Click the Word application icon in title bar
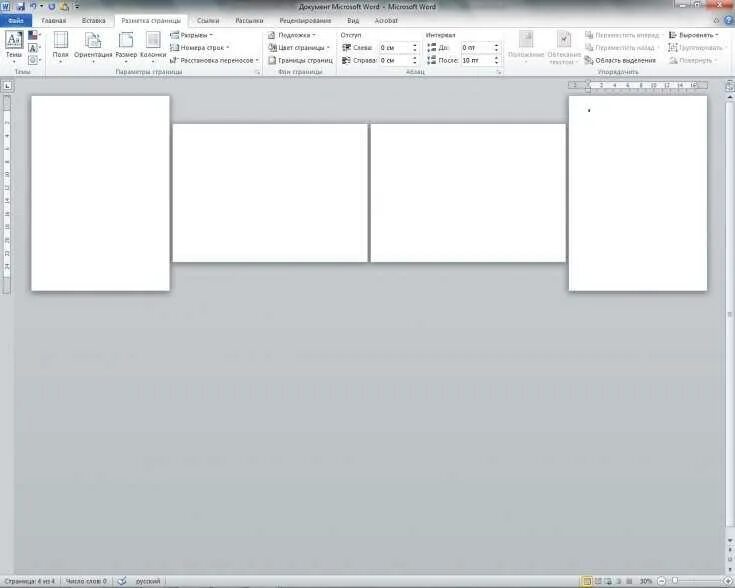The height and width of the screenshot is (588, 735). click(x=6, y=7)
